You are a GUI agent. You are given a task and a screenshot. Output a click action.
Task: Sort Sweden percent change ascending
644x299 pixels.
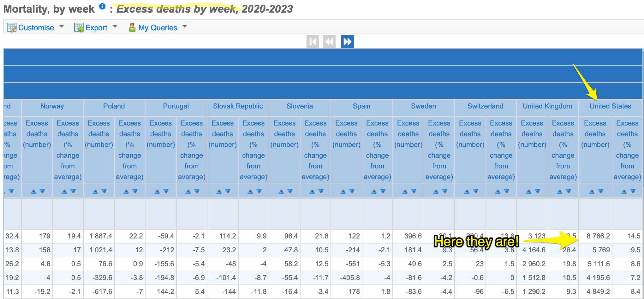tap(436, 191)
